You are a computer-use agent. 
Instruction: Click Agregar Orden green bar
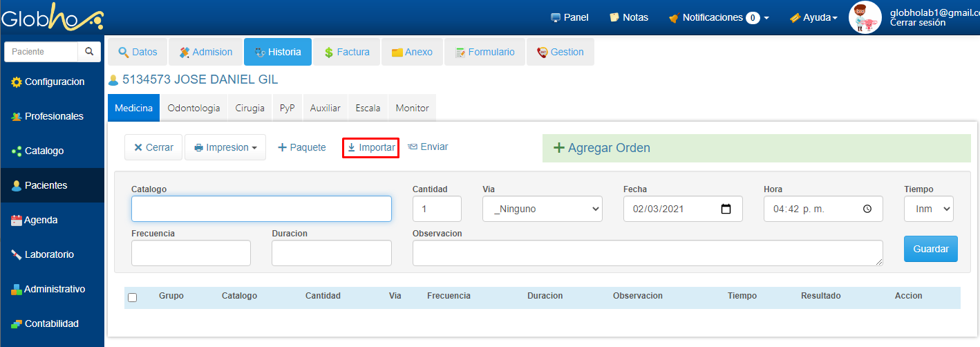[x=756, y=148]
